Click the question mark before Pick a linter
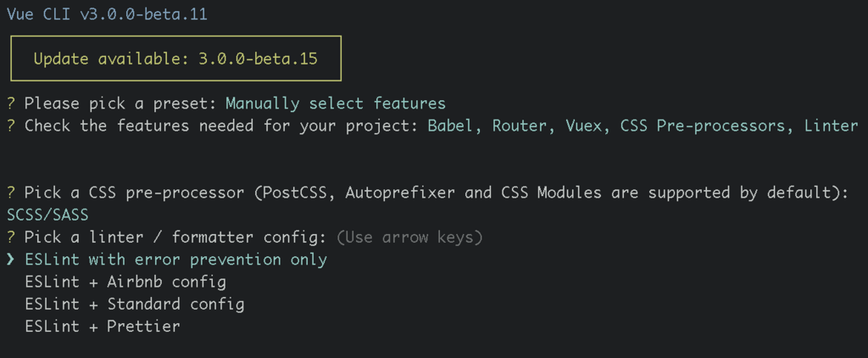The width and height of the screenshot is (868, 358). coord(11,238)
